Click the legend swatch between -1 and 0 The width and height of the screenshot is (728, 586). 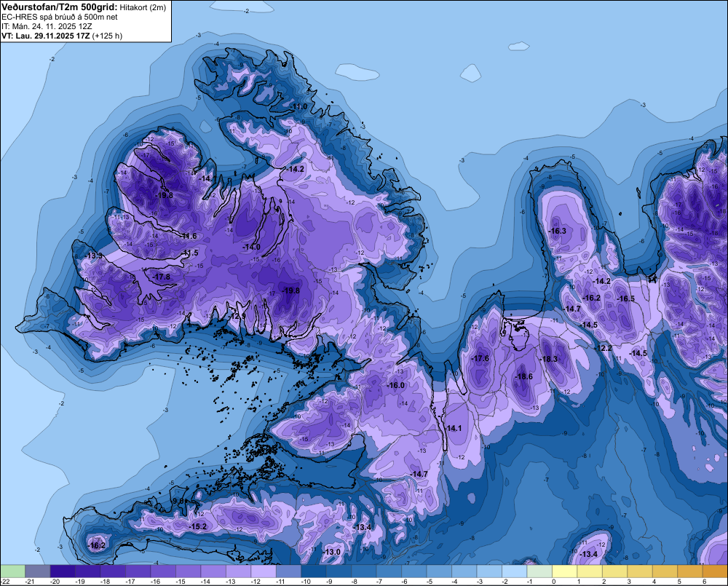(x=539, y=571)
